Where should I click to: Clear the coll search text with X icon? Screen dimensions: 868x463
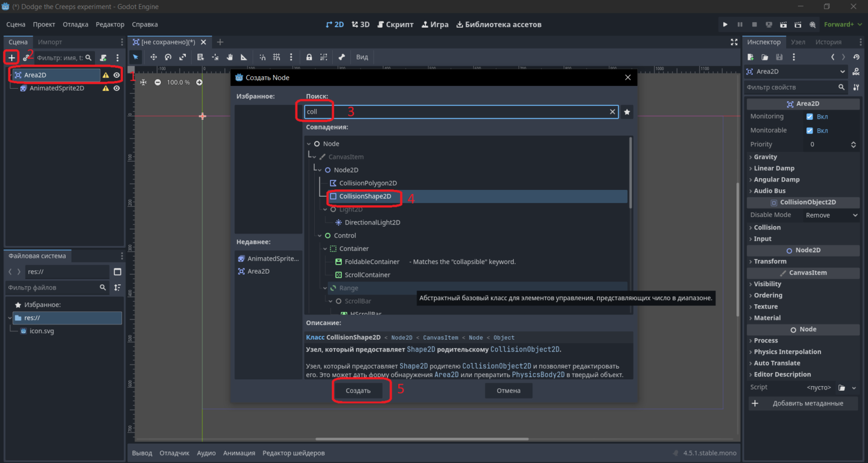point(612,112)
